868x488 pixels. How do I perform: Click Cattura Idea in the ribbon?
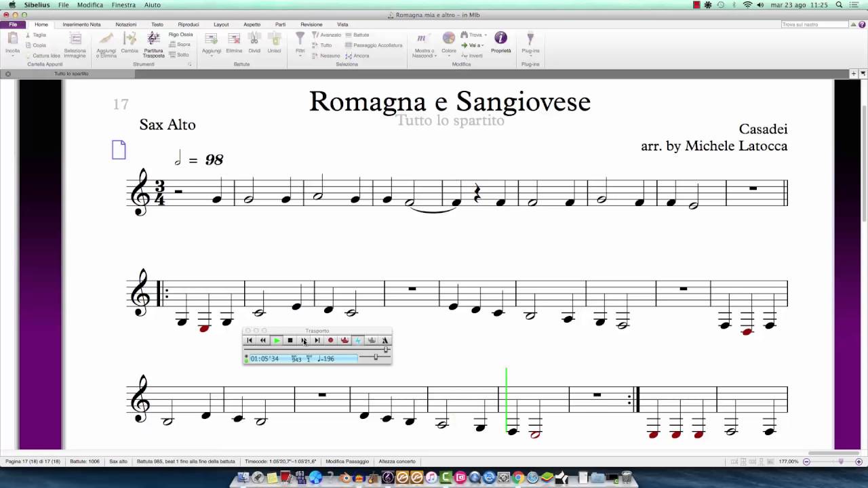click(43, 56)
